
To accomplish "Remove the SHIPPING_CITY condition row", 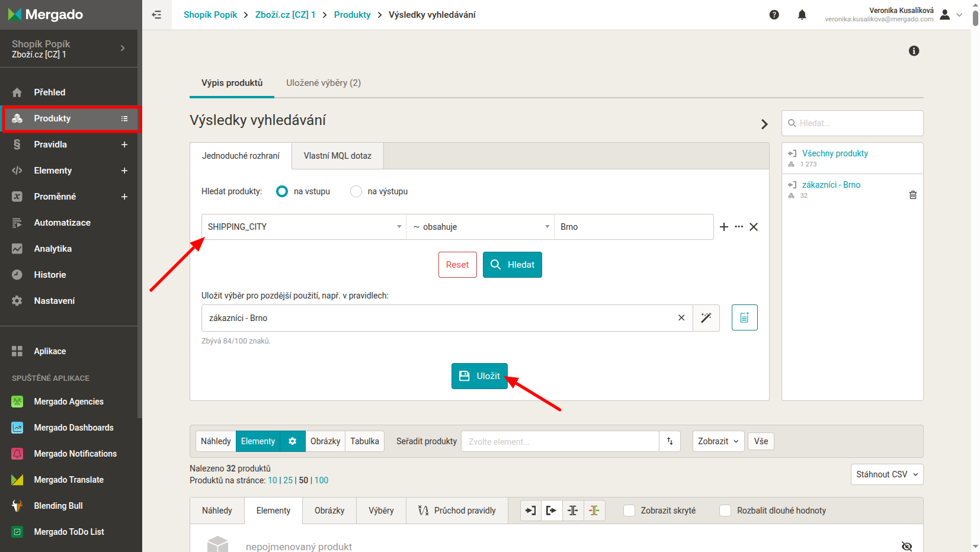I will tap(754, 227).
